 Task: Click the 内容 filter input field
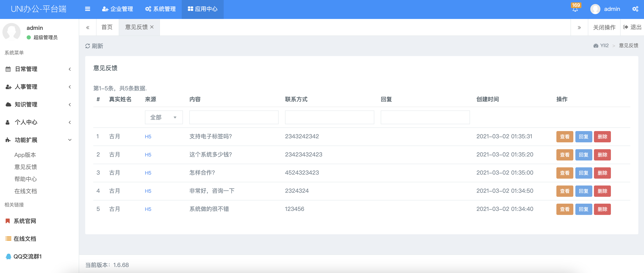pyautogui.click(x=234, y=117)
